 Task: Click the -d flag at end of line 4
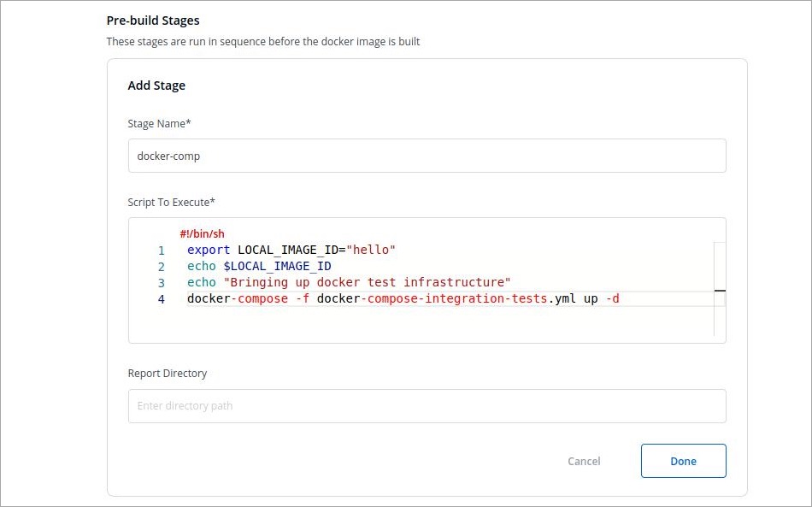[610, 298]
